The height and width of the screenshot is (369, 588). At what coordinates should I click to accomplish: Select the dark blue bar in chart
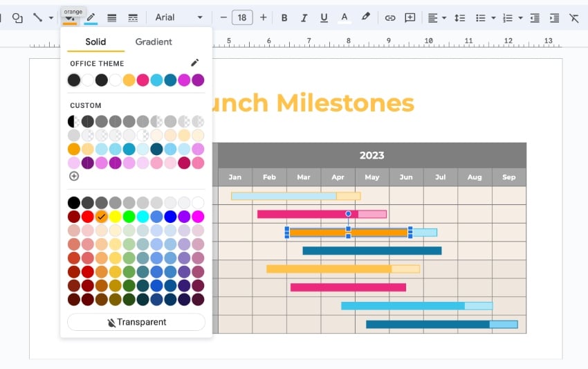371,251
